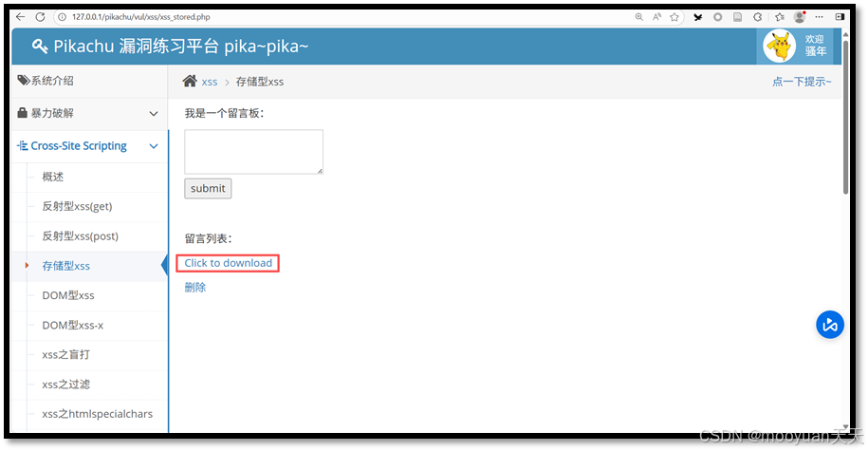868x451 pixels.
Task: Click the 删除 delete link
Action: click(x=194, y=287)
